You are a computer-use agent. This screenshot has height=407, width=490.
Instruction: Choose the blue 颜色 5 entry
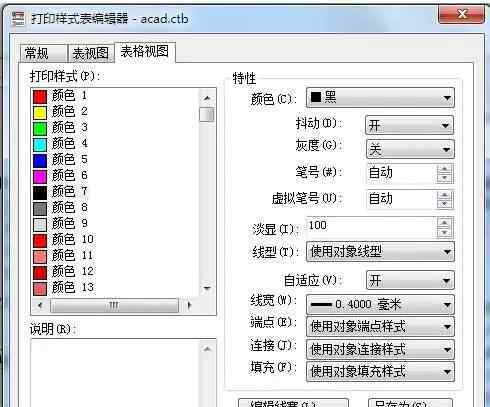click(x=61, y=160)
